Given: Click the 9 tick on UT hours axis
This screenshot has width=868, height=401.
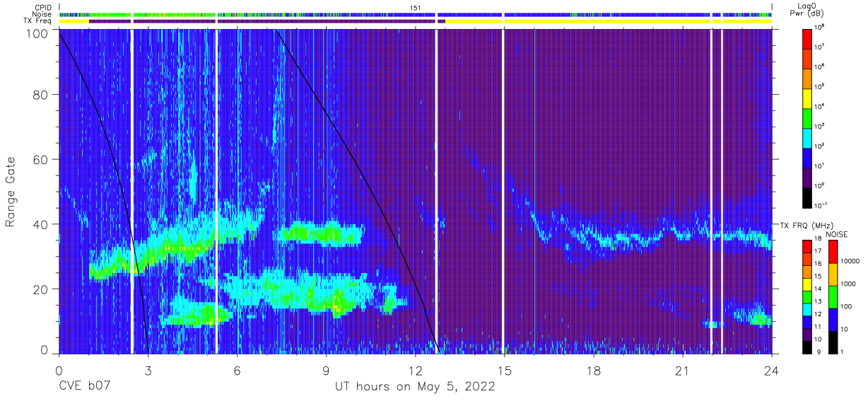Looking at the screenshot, I should pyautogui.click(x=326, y=370).
